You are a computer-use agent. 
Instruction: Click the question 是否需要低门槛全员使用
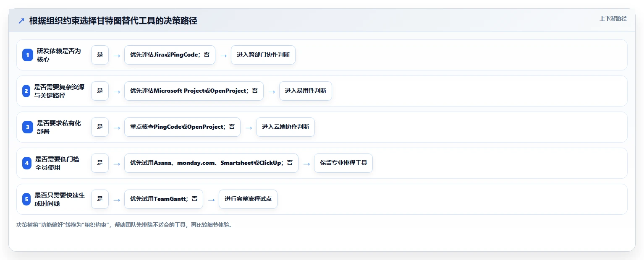point(58,163)
